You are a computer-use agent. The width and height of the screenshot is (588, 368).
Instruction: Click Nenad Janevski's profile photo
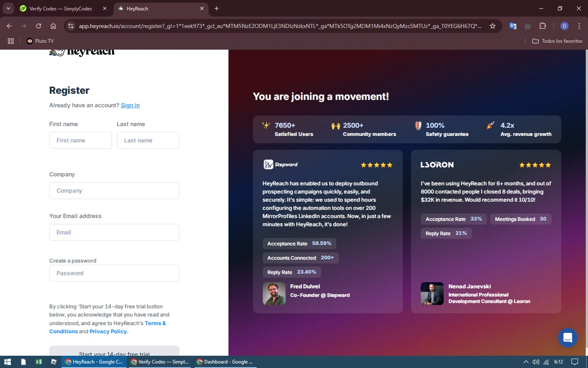click(x=432, y=293)
